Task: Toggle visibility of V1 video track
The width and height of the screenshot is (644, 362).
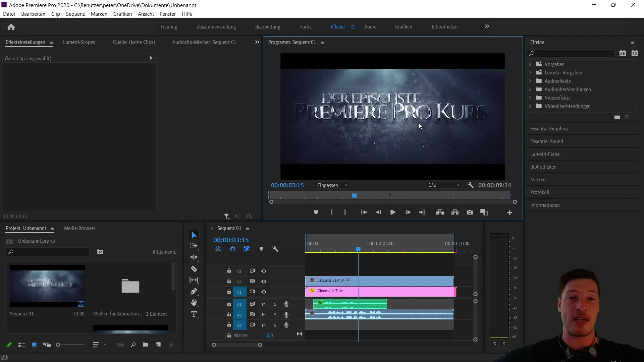Action: [x=264, y=292]
